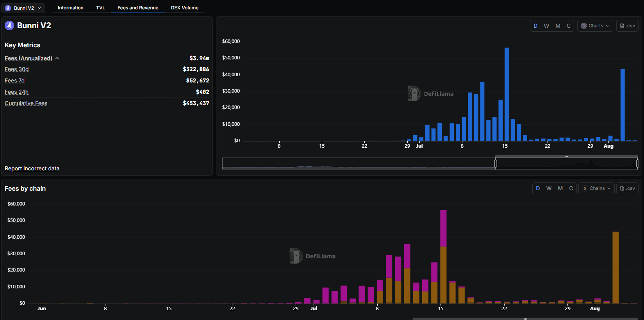Click the Bunni V2 logo icon beside the title
This screenshot has height=320, width=644.
9,25
